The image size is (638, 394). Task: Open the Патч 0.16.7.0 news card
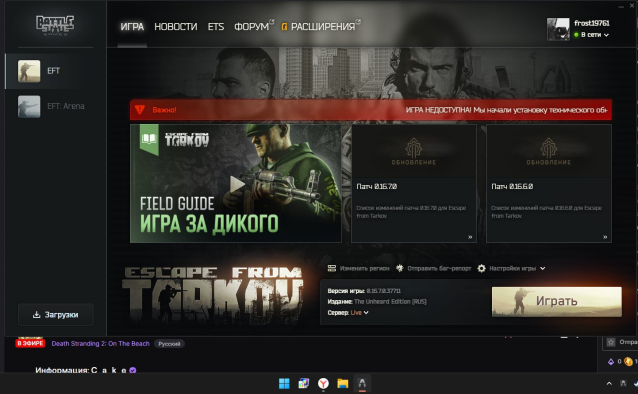[x=414, y=184]
